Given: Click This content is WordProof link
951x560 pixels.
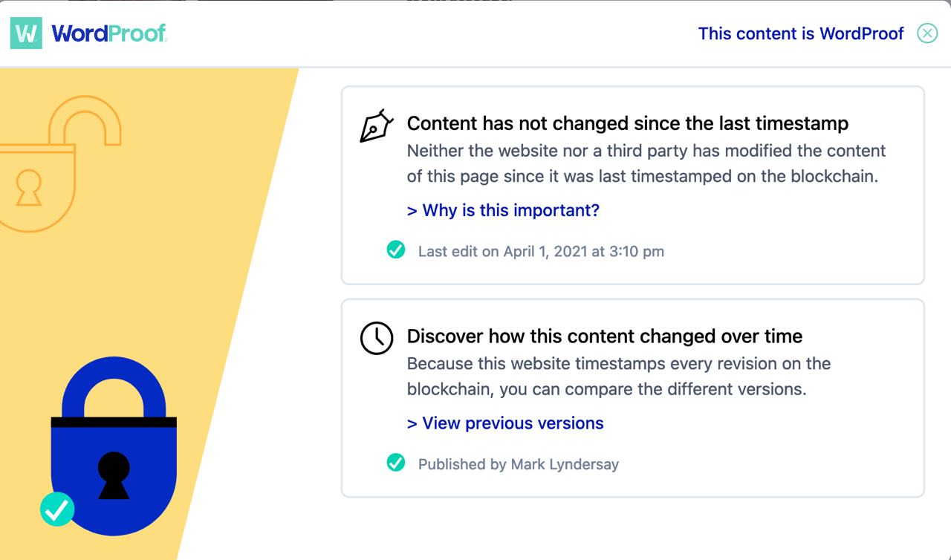Looking at the screenshot, I should point(801,33).
